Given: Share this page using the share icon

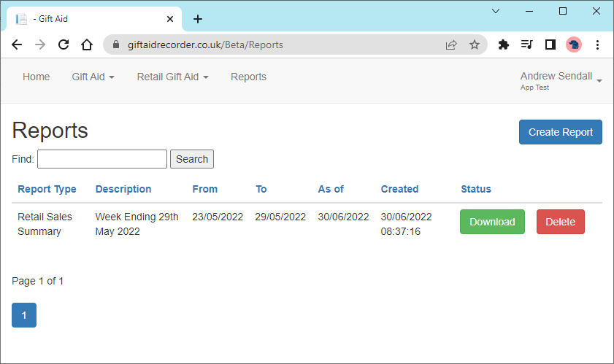Looking at the screenshot, I should [x=451, y=44].
